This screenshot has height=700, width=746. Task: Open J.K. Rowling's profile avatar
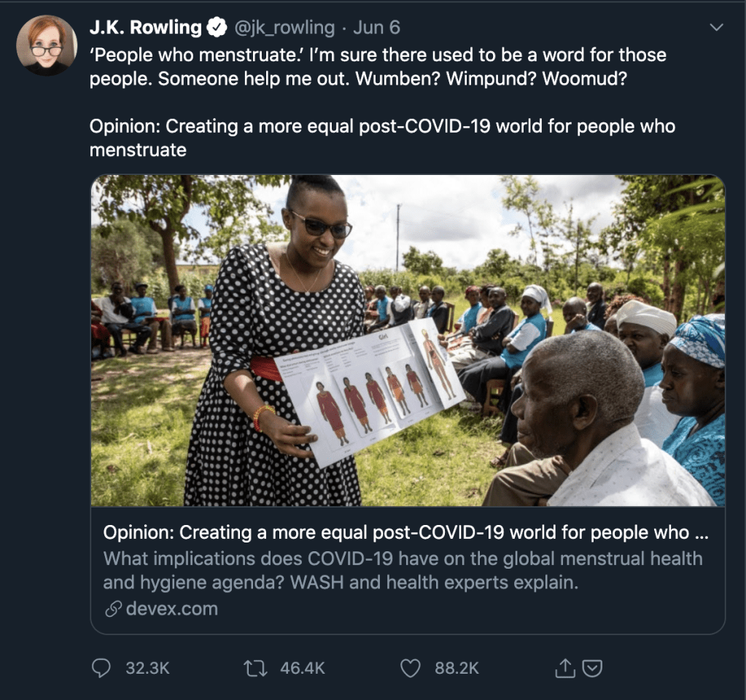(x=46, y=46)
